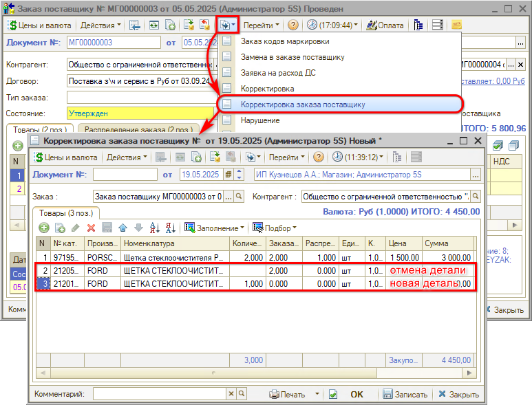This screenshot has height=405, width=532.
Task: Click the highlighted create-based-on icon in the order toolbar
Action: [227, 25]
